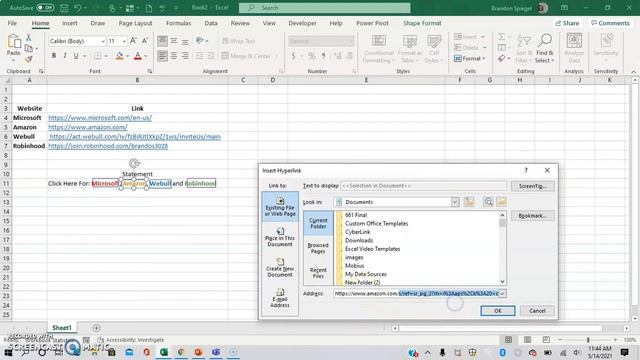
Task: Click the Share button
Action: [567, 23]
